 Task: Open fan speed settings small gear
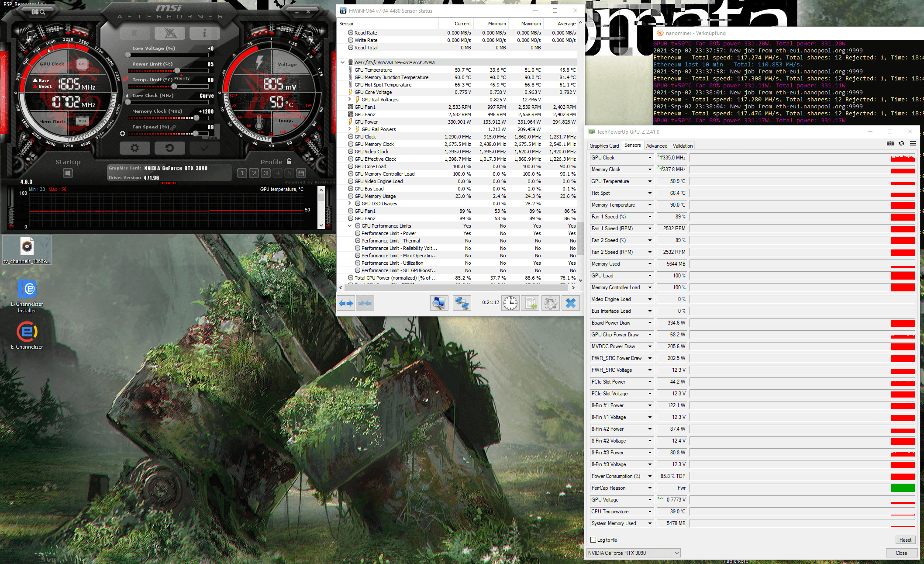[123, 133]
